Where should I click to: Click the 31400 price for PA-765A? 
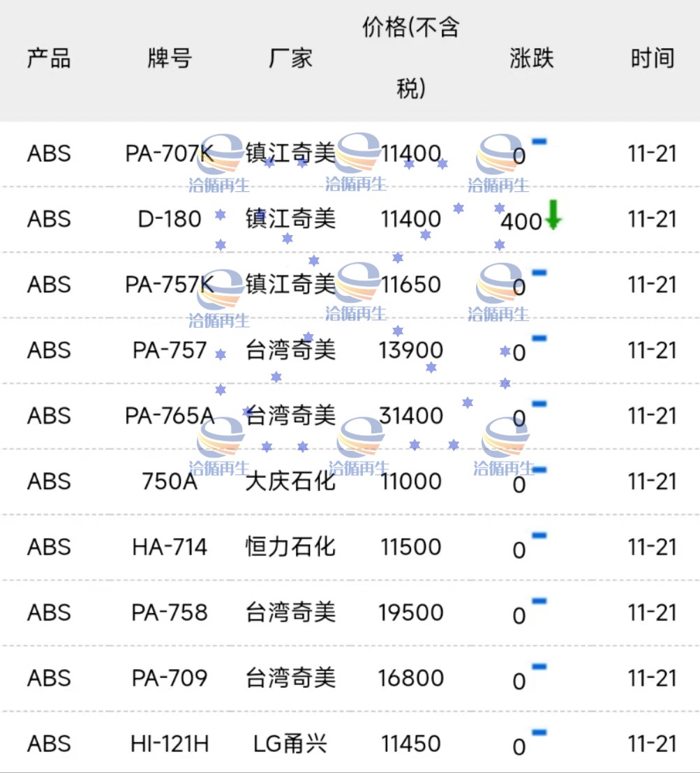(411, 416)
